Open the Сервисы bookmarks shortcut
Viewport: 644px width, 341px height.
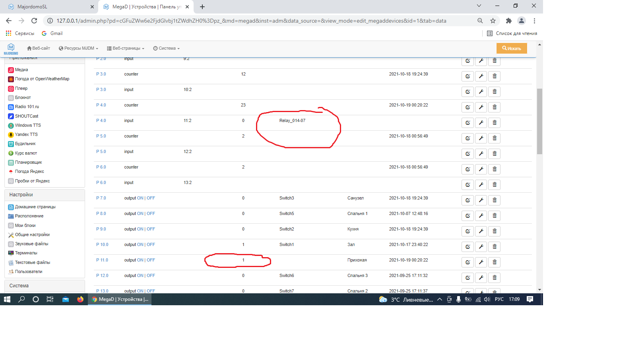pos(20,33)
